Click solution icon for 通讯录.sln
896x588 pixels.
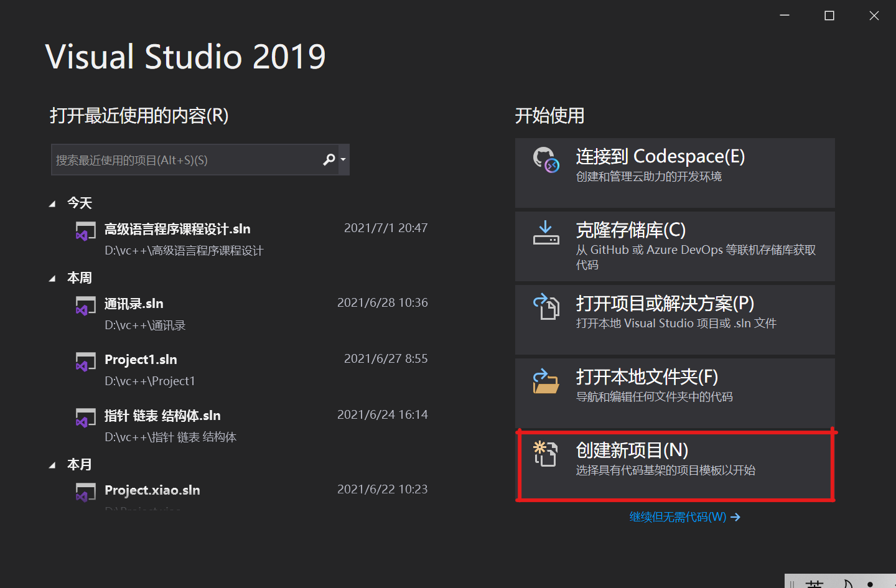click(85, 306)
